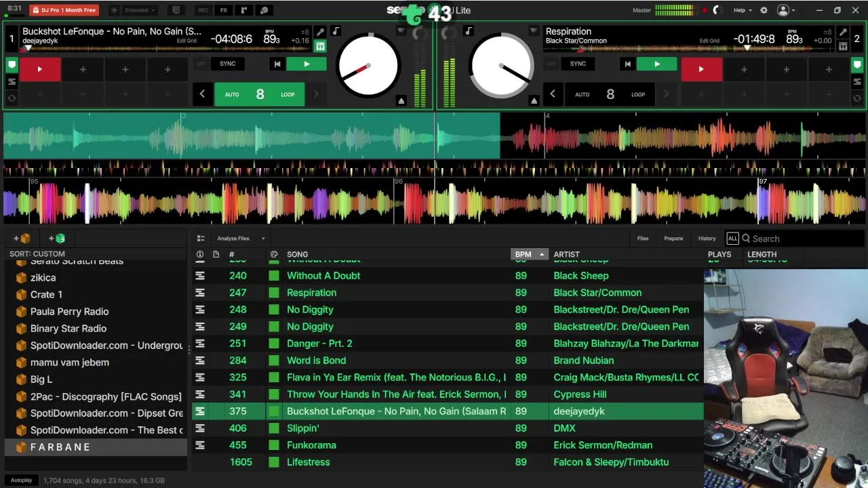
Task: Click Deck 2 beatgrid icon
Action: tap(843, 46)
